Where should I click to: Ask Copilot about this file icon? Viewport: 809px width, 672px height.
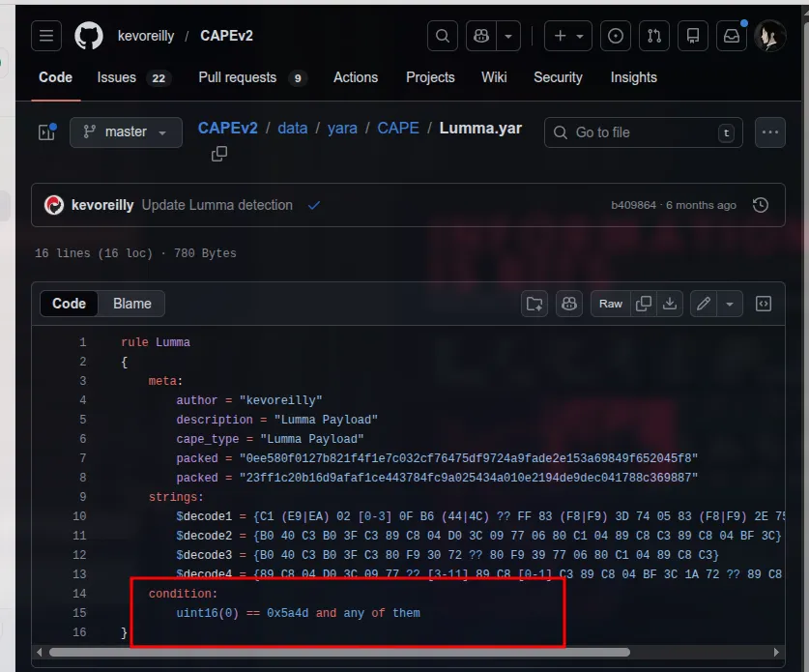(569, 304)
